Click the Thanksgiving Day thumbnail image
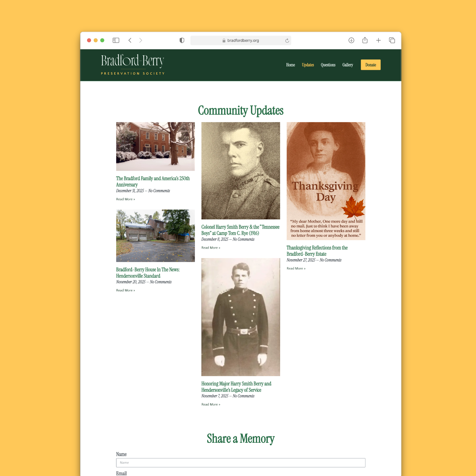Image resolution: width=476 pixels, height=476 pixels. coord(326,181)
